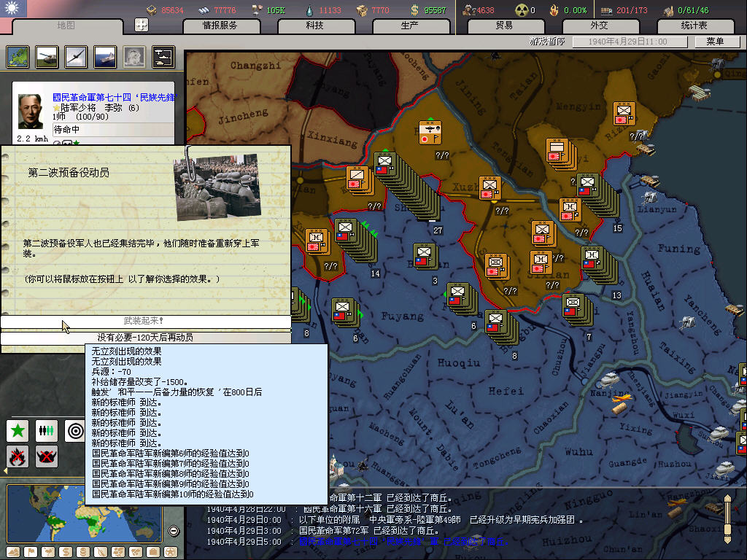
Task: Select the naval units ship icon
Action: tap(104, 56)
